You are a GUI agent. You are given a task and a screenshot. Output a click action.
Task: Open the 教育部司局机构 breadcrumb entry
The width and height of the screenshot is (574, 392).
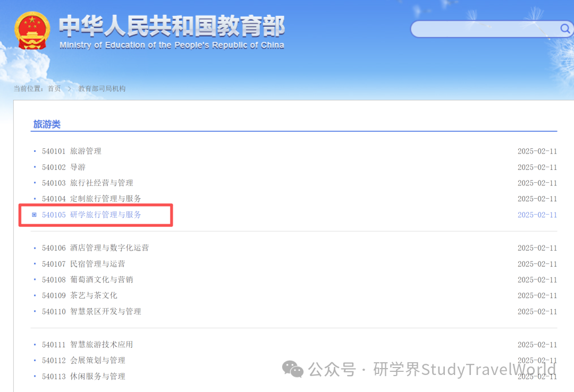tap(102, 89)
